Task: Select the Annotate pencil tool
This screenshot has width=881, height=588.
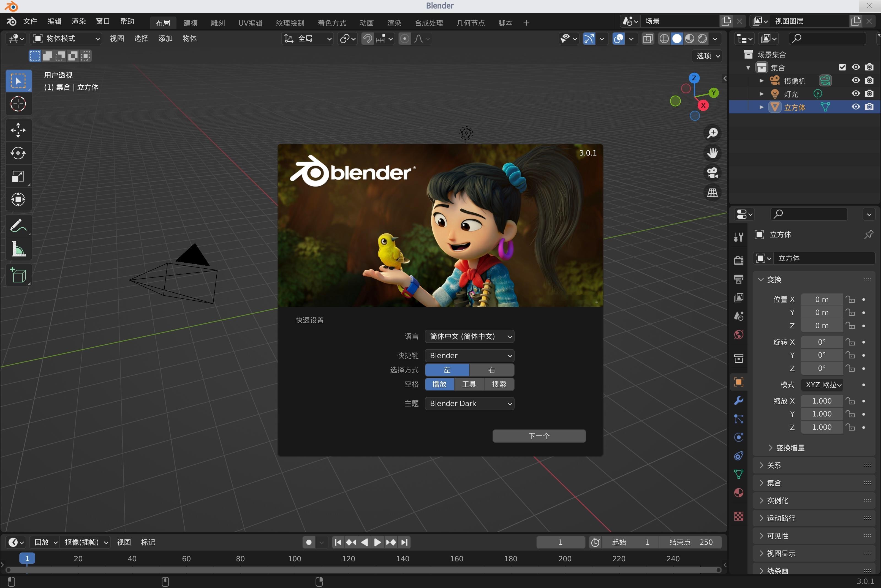Action: tap(18, 226)
